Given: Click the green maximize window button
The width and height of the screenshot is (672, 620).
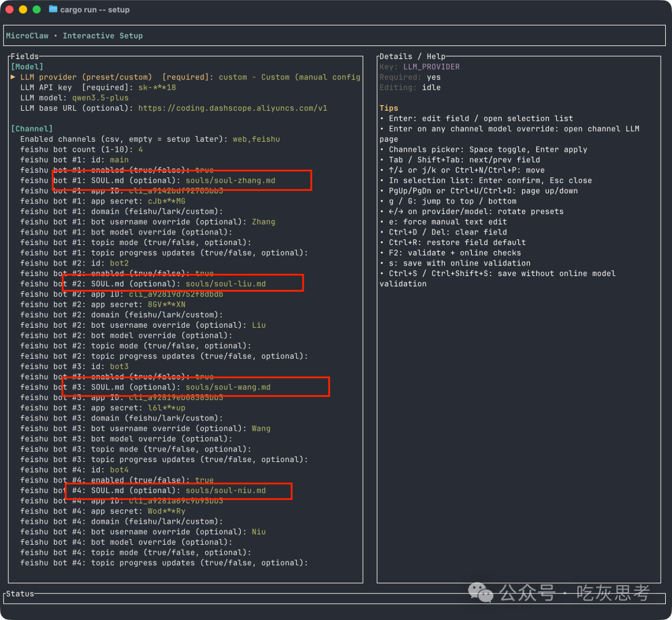Looking at the screenshot, I should 36,9.
